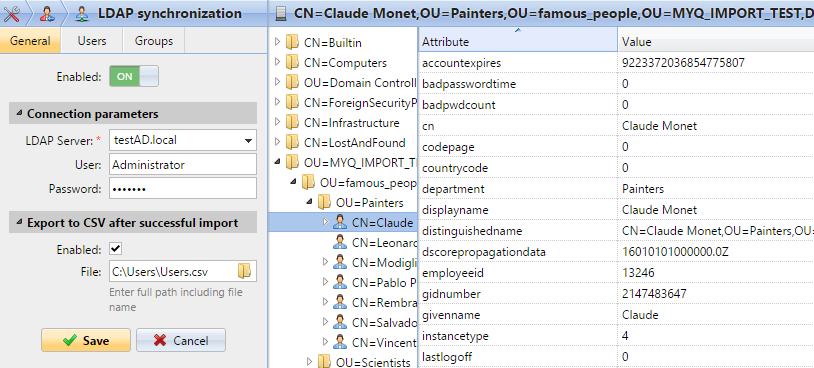Switch to the General tab
The height and width of the screenshot is (368, 814).
coord(30,41)
